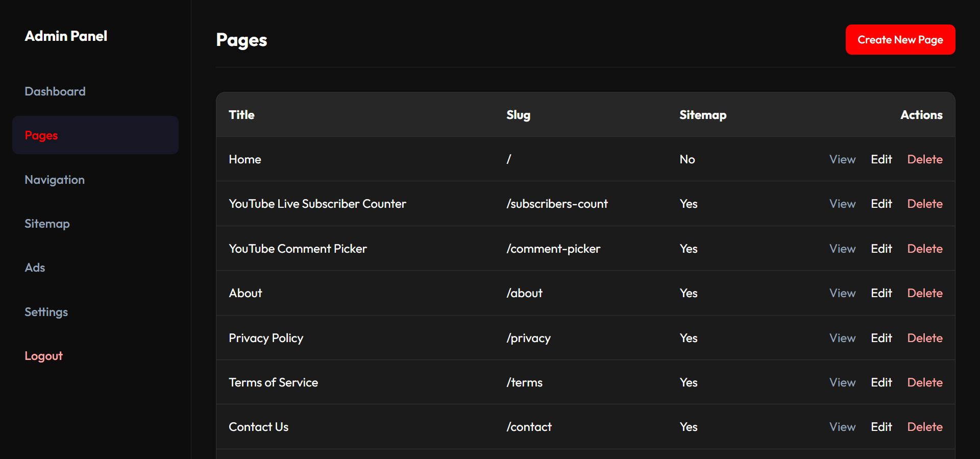This screenshot has height=459, width=980.
Task: Open the Sitemap sidebar section
Action: (47, 224)
